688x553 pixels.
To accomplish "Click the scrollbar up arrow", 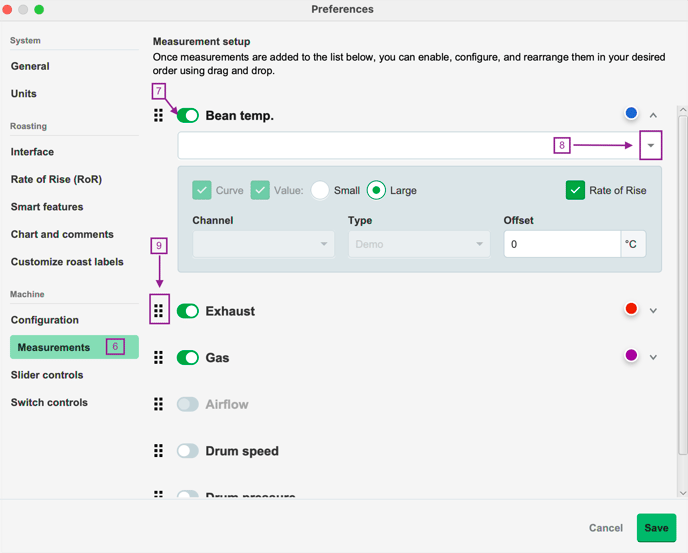I will (x=683, y=110).
